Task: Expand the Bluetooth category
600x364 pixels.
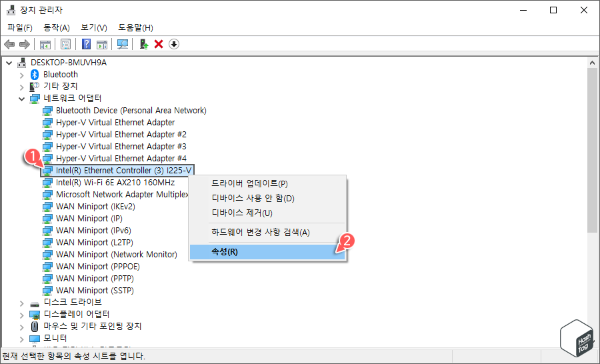Action: click(22, 75)
